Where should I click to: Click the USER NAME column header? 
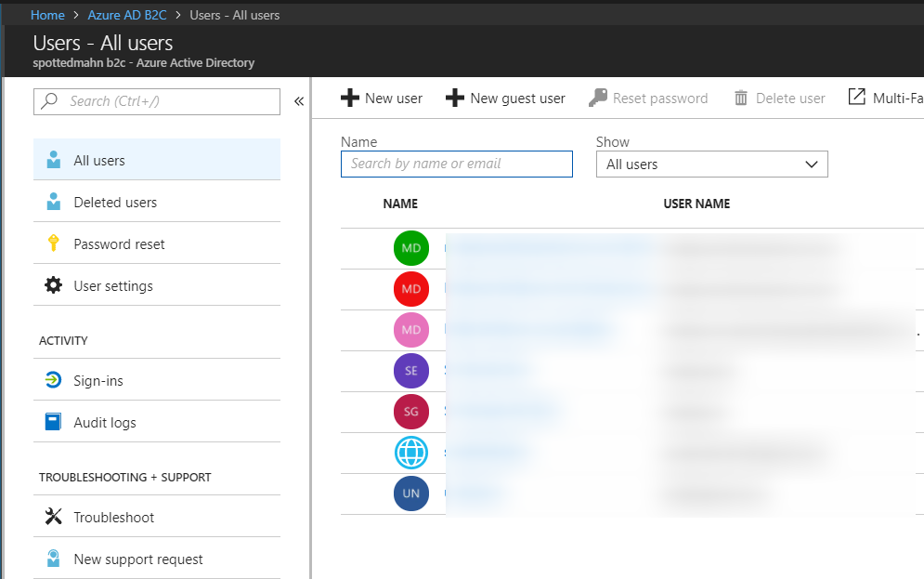pyautogui.click(x=696, y=204)
